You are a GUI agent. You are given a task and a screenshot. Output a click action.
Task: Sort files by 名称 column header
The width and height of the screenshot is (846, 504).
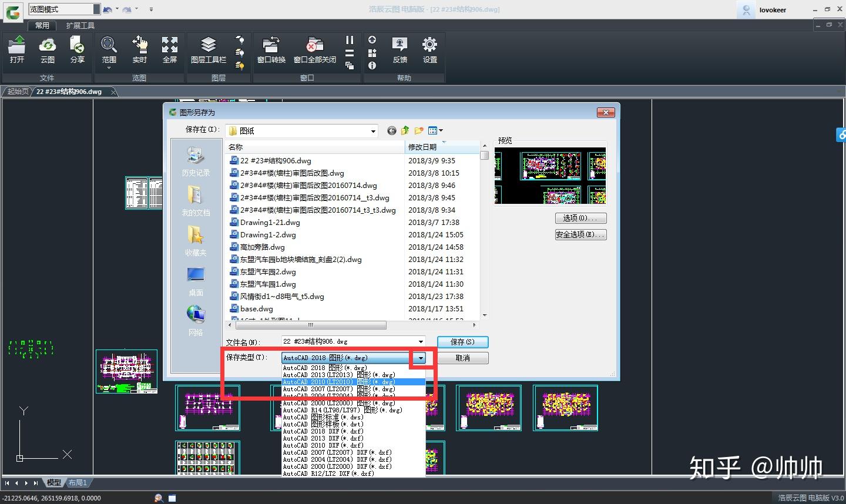pyautogui.click(x=315, y=147)
